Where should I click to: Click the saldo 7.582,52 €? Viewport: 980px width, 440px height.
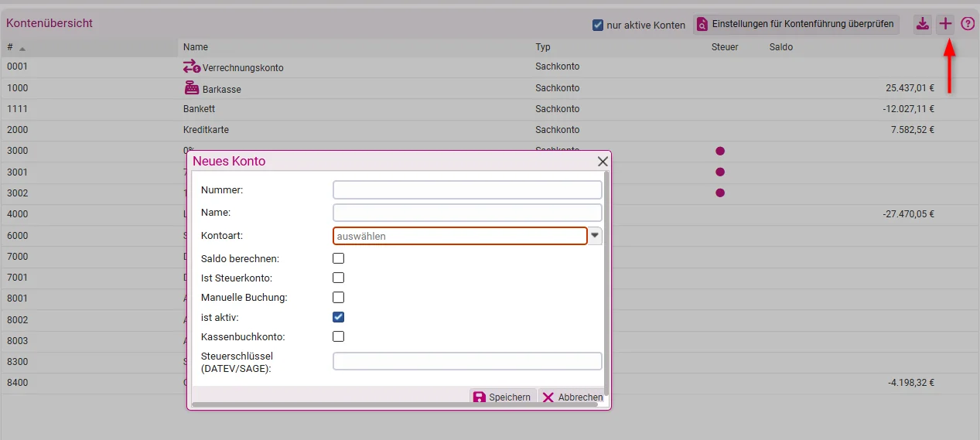tap(913, 130)
